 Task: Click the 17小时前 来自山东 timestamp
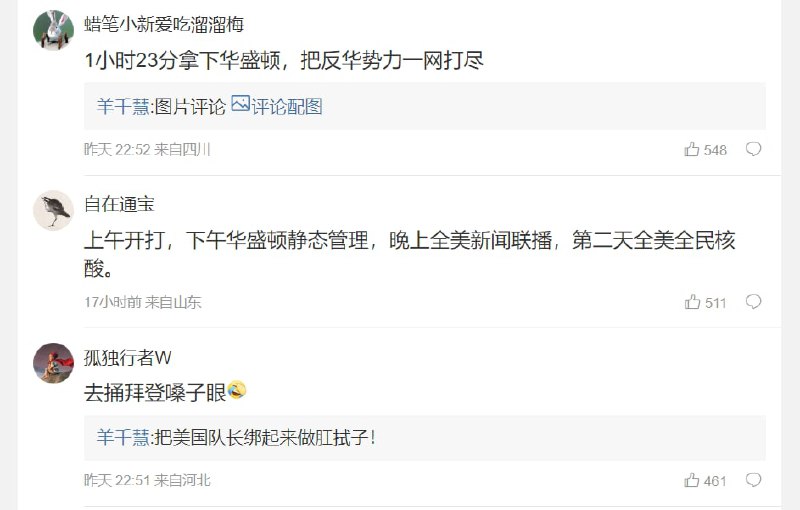tap(143, 302)
